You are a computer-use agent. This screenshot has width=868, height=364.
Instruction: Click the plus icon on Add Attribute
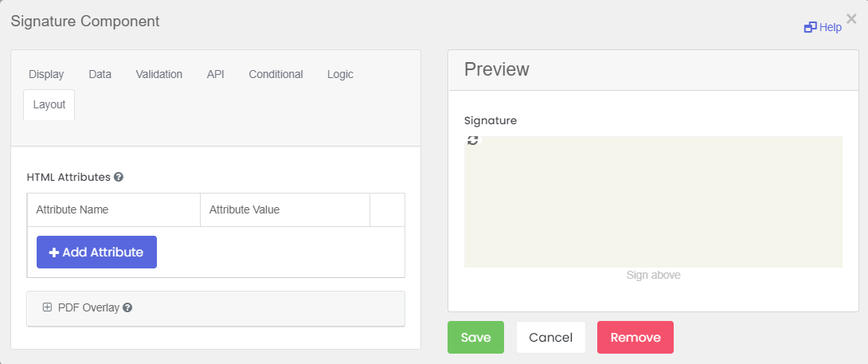coord(53,252)
